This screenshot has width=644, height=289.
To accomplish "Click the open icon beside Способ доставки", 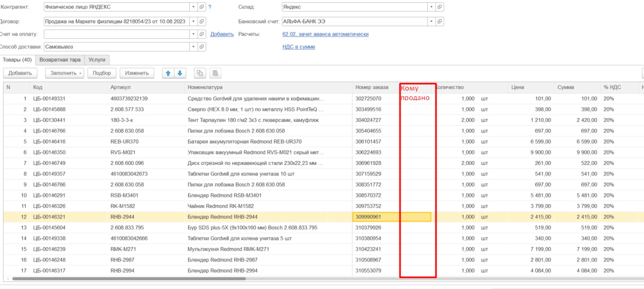I will [202, 47].
